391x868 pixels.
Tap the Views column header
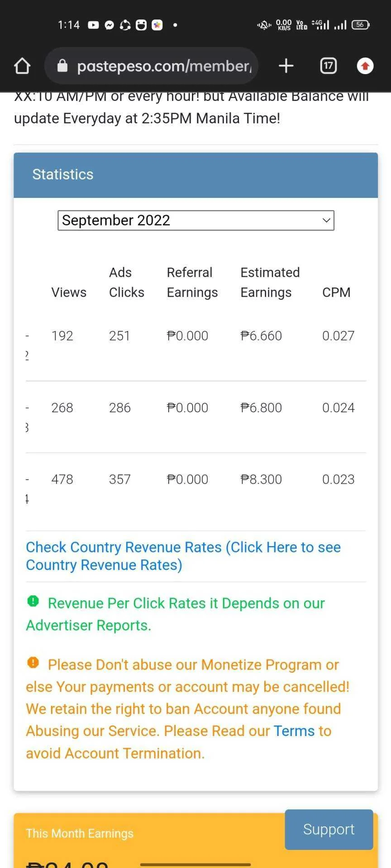[x=69, y=292]
